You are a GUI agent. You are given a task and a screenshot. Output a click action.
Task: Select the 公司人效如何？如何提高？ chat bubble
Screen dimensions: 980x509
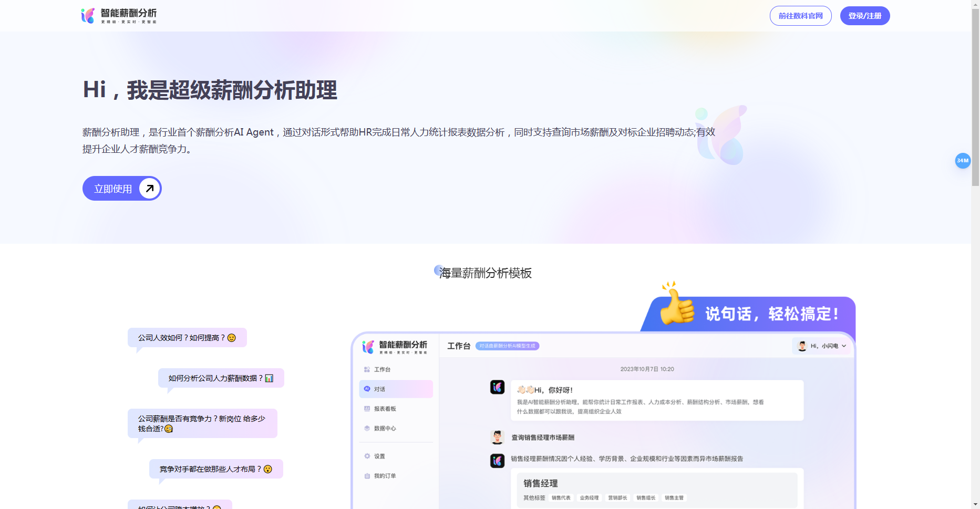tap(187, 338)
